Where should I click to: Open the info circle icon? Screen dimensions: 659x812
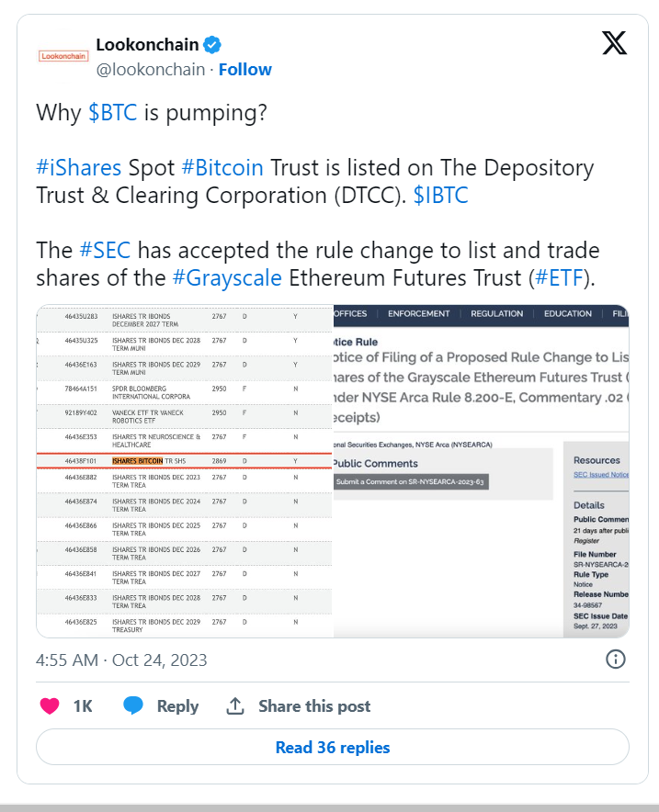(x=616, y=660)
